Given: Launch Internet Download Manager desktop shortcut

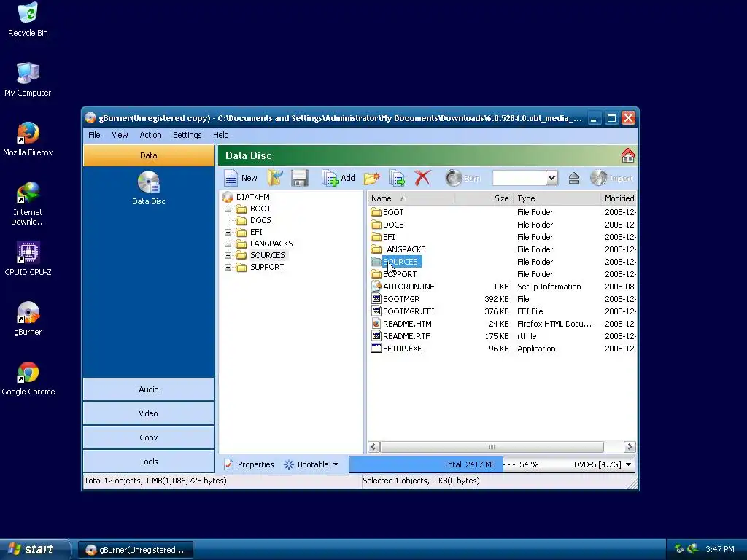Looking at the screenshot, I should [28, 204].
